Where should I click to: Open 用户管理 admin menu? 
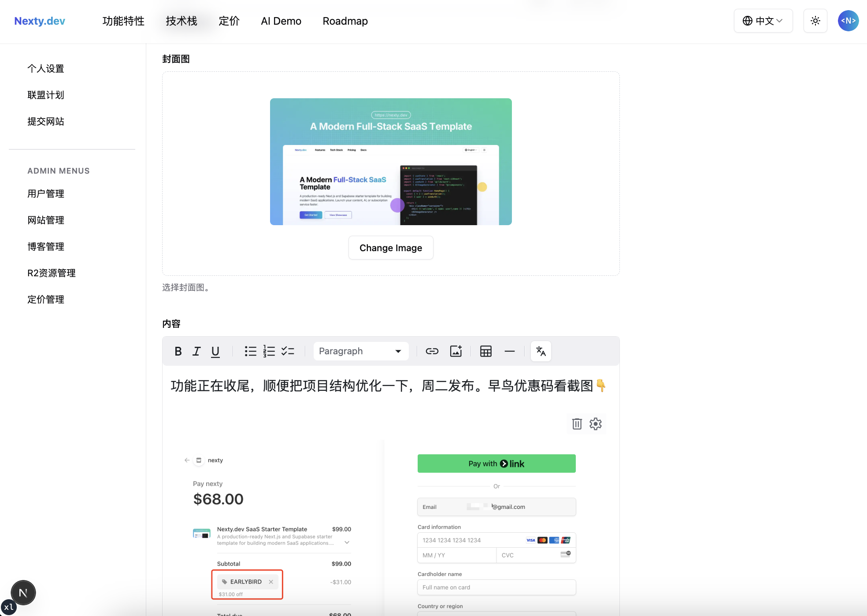46,194
